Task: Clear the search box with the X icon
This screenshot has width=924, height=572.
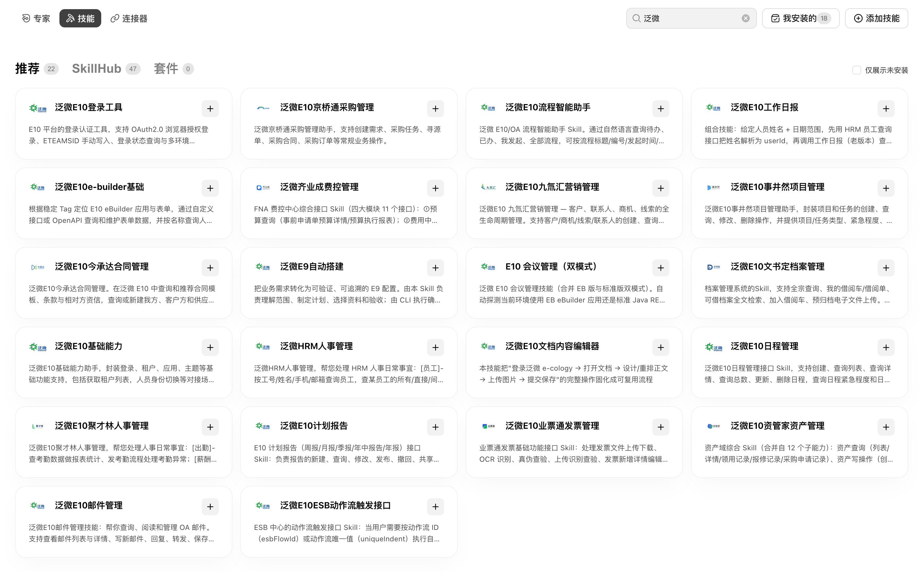Action: pos(745,18)
